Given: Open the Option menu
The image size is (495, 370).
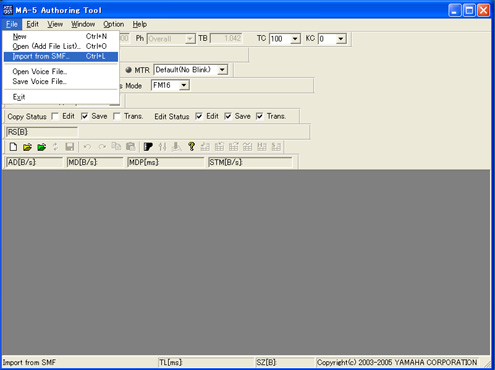Looking at the screenshot, I should (113, 24).
